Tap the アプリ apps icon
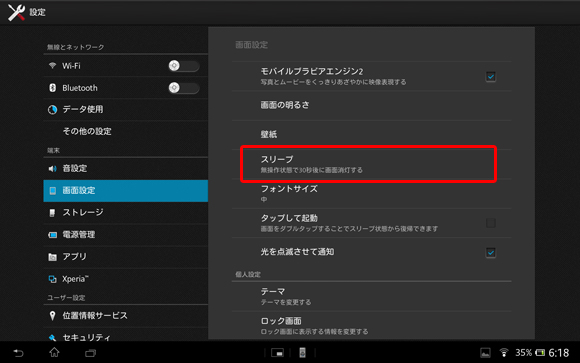 click(x=53, y=257)
